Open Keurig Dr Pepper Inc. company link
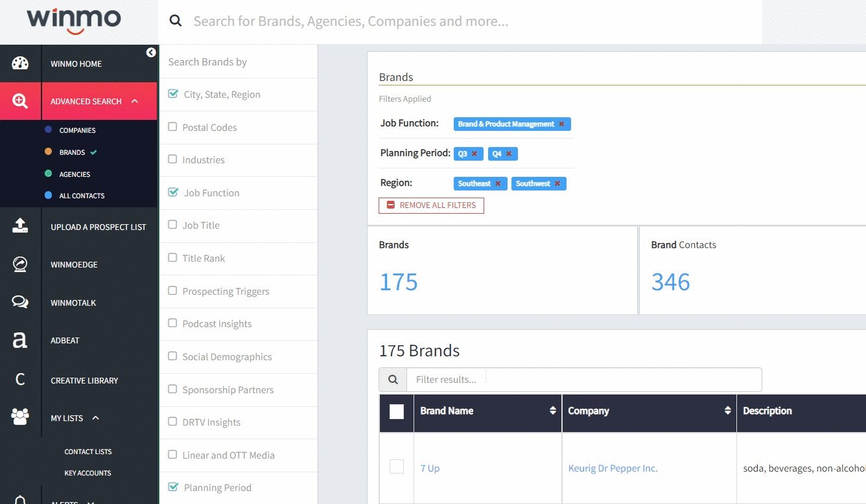866x504 pixels. pos(613,468)
